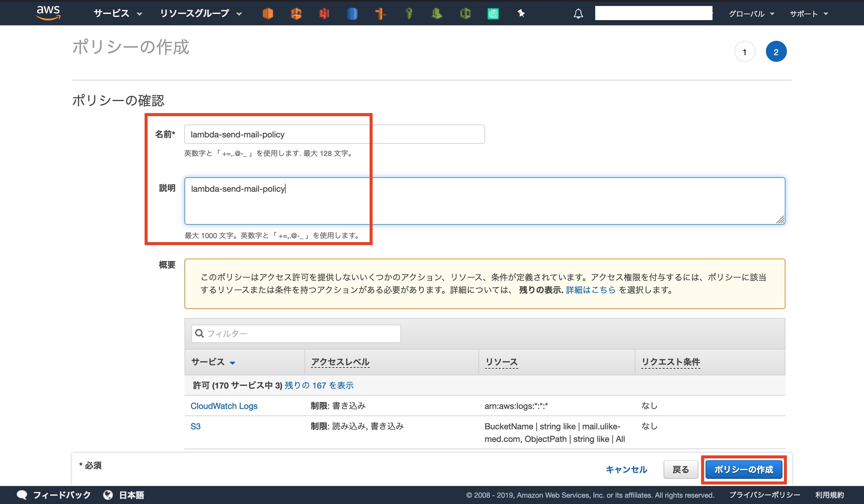The image size is (864, 504).
Task: Expand the サービス dropdown menu
Action: click(x=118, y=14)
